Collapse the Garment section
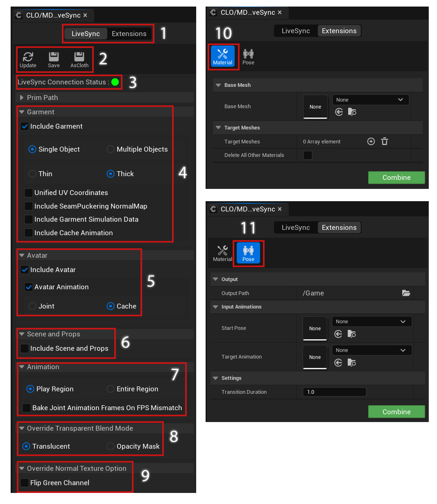 pos(22,112)
